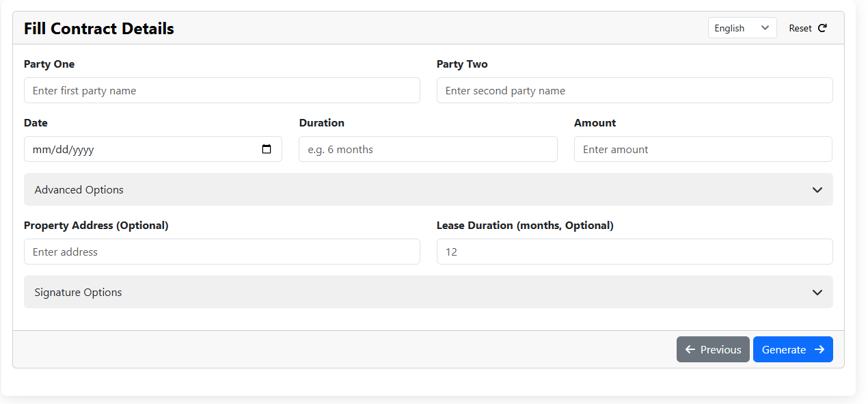Click the right arrow on Generate

click(819, 349)
